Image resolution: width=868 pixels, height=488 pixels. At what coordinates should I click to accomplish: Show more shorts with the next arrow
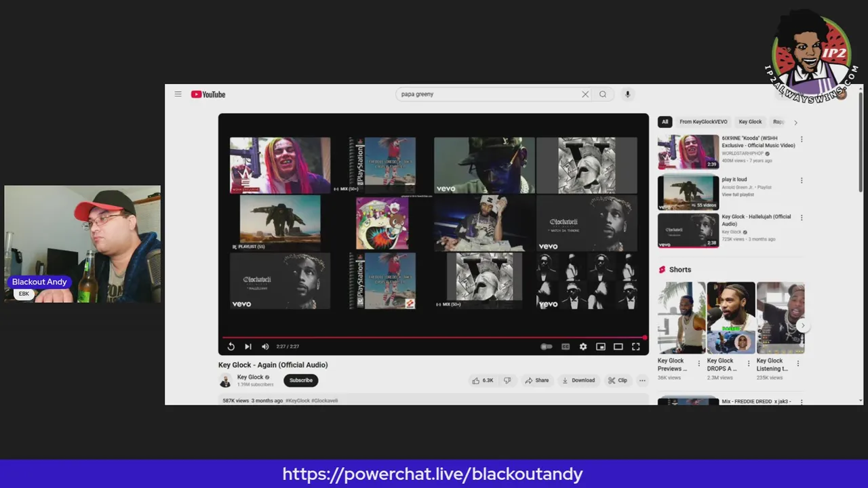tap(803, 325)
